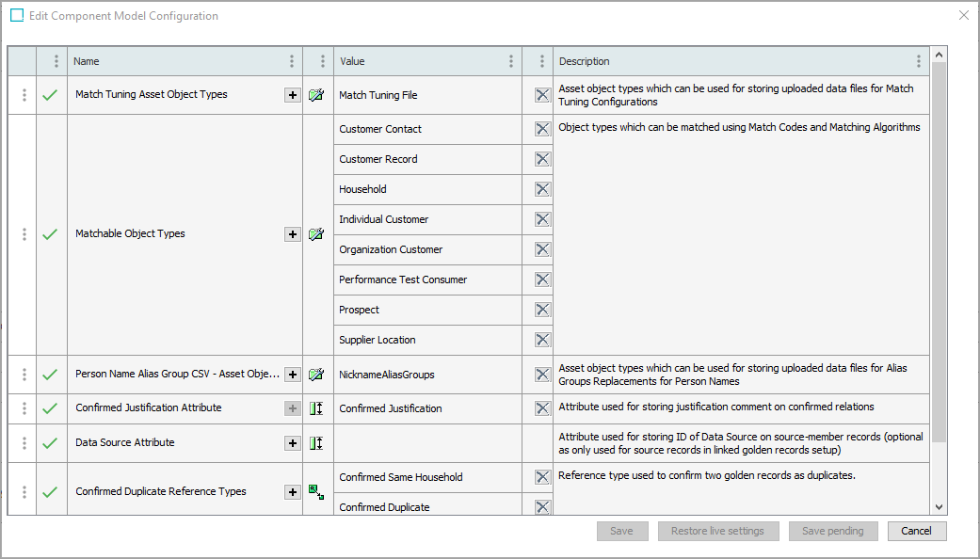Open row menu for Matchable Object Types
Screen dimensions: 980x559
pos(24,234)
